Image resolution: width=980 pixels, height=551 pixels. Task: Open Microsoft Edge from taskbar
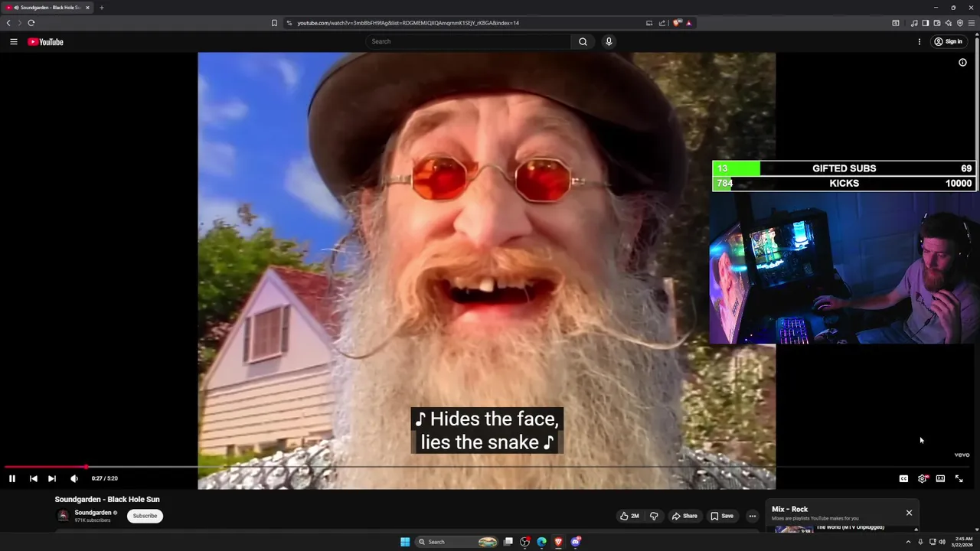point(541,542)
